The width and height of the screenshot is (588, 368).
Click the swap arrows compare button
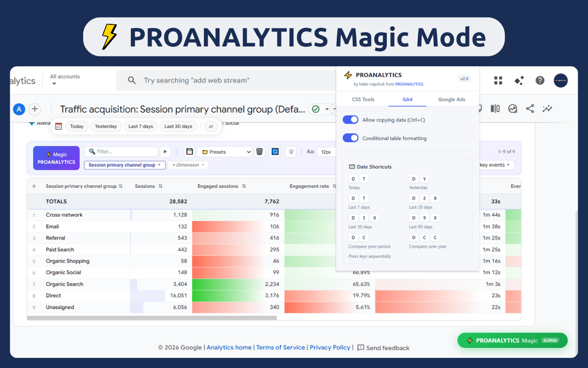click(x=211, y=126)
